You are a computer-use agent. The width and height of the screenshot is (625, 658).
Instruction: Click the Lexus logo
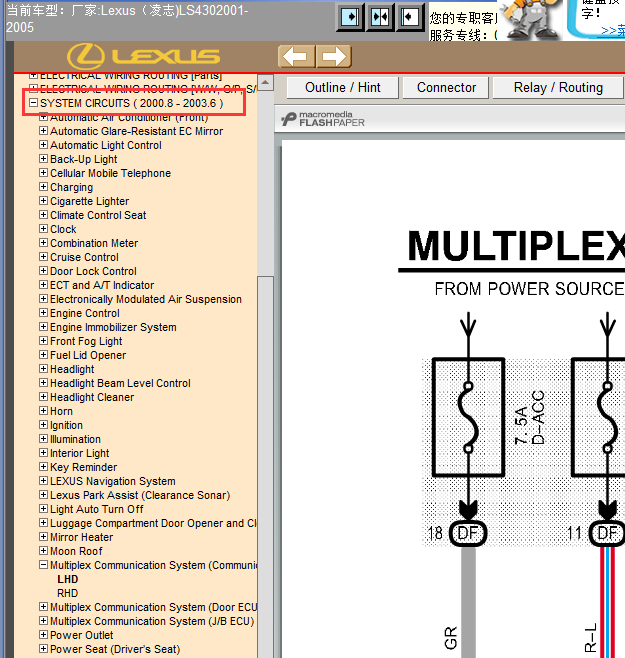coord(143,56)
